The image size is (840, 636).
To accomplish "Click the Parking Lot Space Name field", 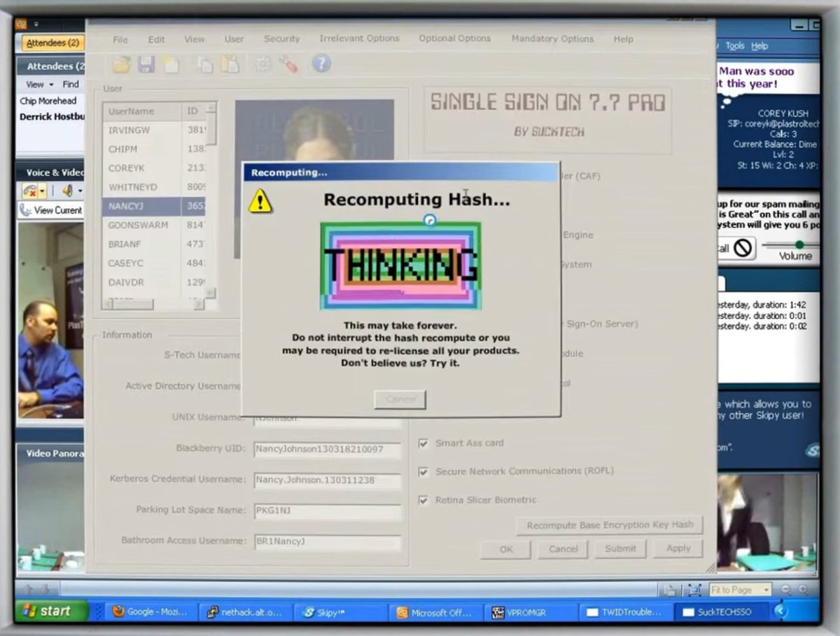I will pos(327,511).
